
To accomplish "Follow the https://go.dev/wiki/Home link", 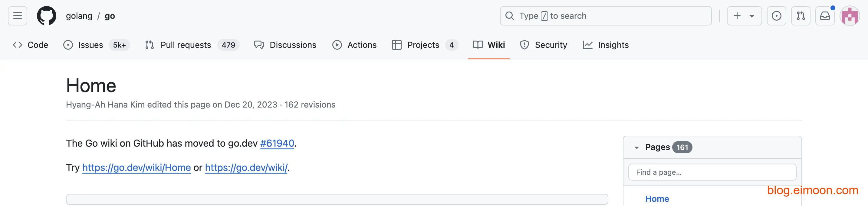I will pyautogui.click(x=136, y=168).
